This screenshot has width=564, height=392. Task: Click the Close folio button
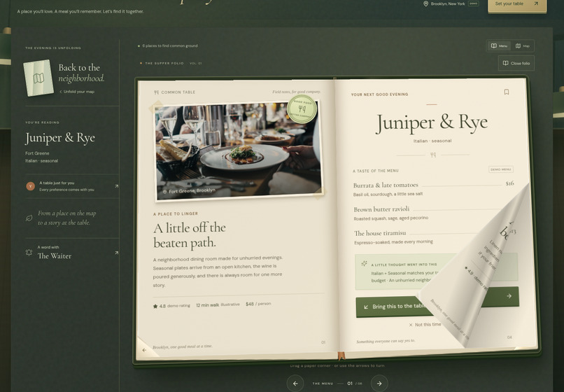click(516, 63)
